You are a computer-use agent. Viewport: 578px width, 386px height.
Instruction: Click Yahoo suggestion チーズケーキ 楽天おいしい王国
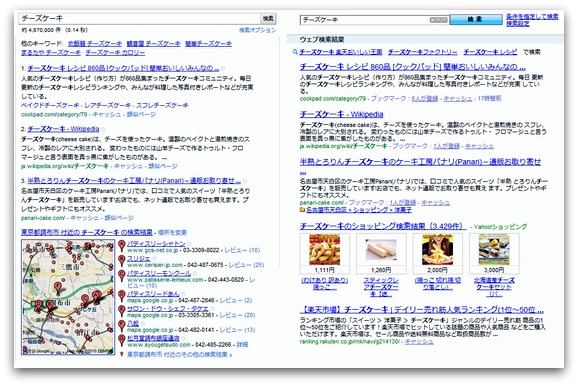341,52
